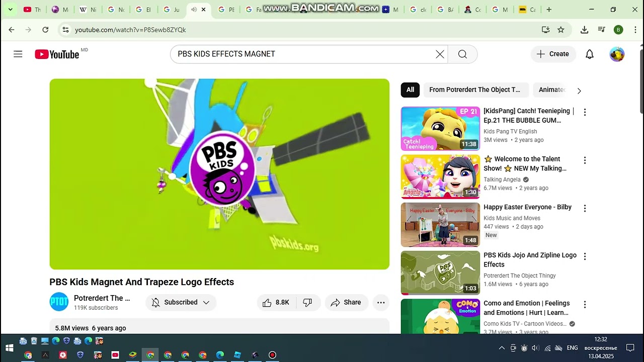This screenshot has height=362, width=644.
Task: Open options menu for Como and Emotion video
Action: [x=585, y=304]
